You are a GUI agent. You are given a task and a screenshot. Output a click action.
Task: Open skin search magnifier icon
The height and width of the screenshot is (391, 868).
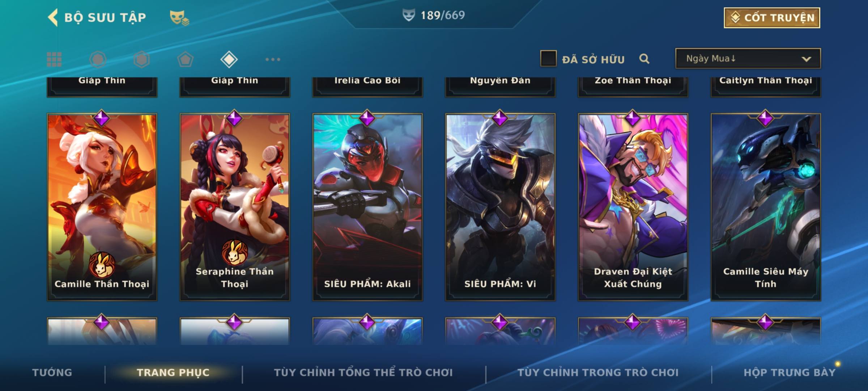click(x=644, y=59)
